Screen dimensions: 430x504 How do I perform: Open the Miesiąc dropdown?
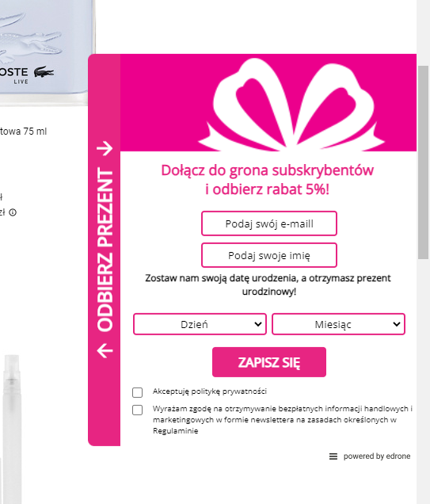click(338, 324)
